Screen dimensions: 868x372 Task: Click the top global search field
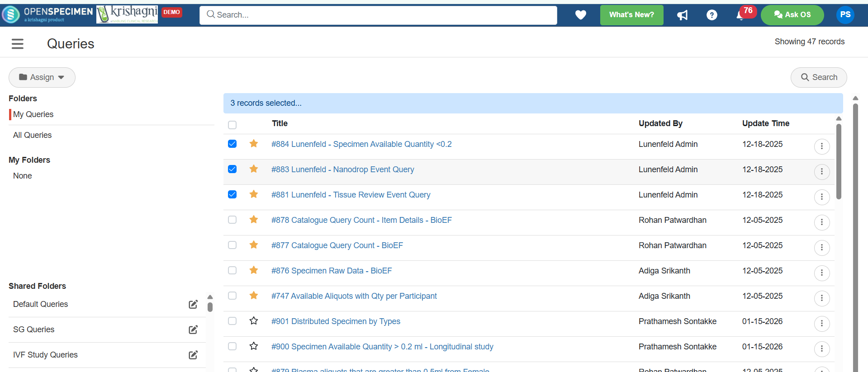point(378,15)
